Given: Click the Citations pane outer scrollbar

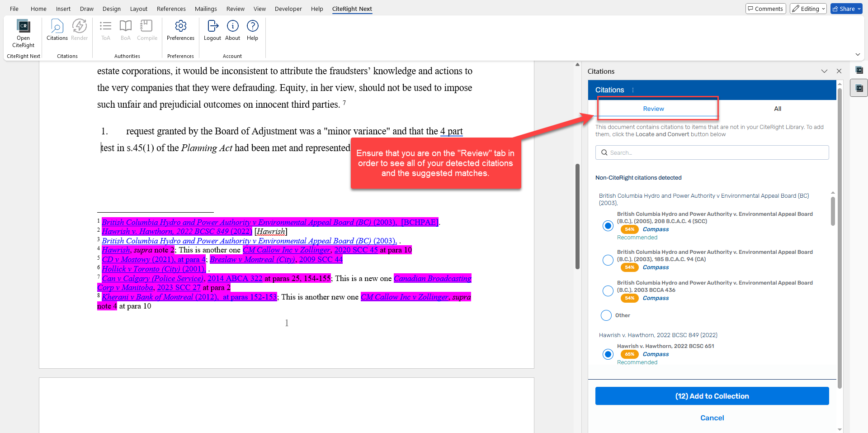Looking at the screenshot, I should click(840, 238).
